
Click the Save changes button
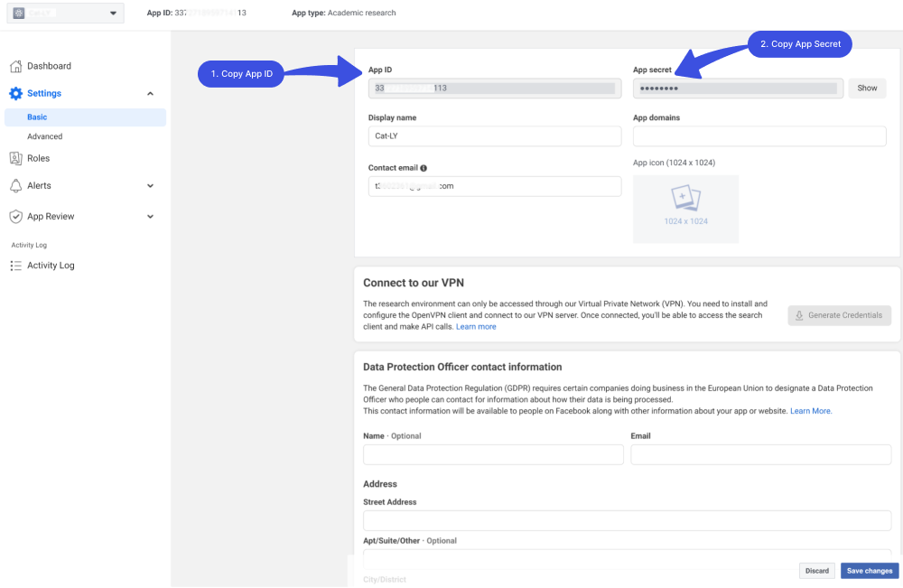869,571
